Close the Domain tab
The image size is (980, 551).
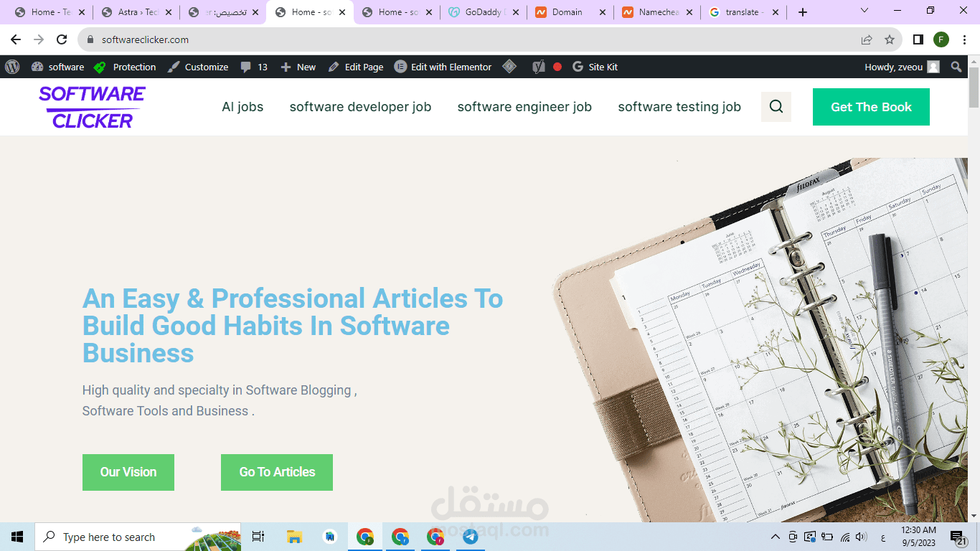point(601,12)
